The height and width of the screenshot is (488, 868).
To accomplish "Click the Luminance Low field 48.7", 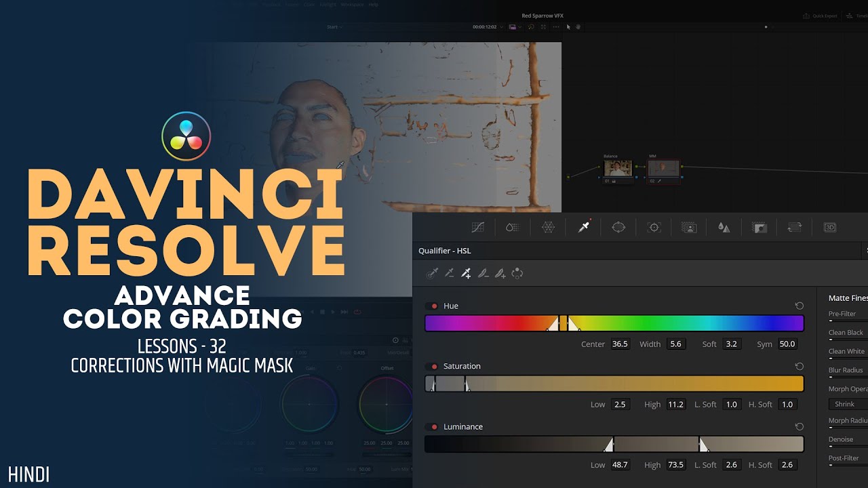I will (x=620, y=464).
